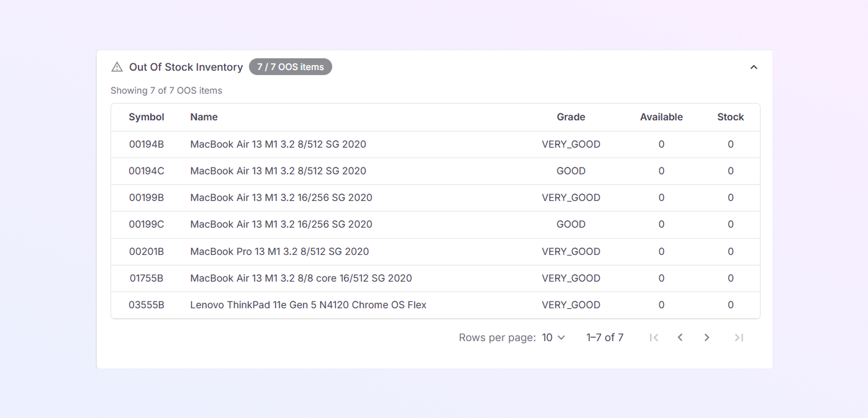Select symbol 00194C
This screenshot has height=418, width=868.
click(147, 171)
